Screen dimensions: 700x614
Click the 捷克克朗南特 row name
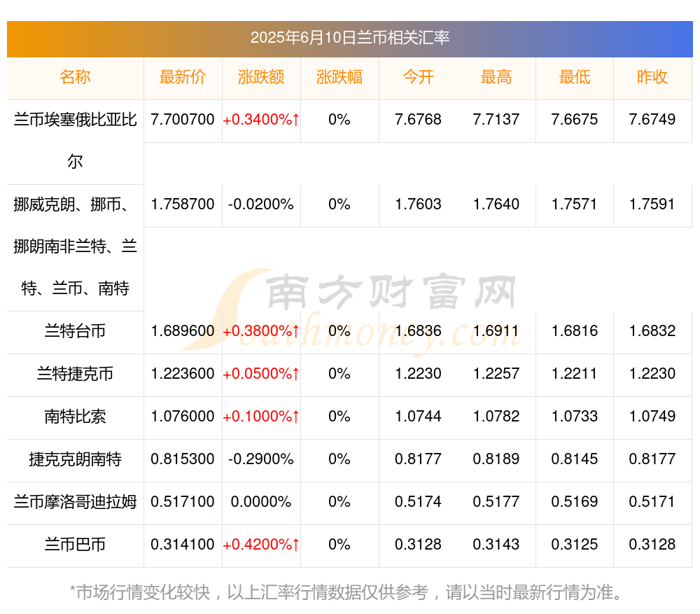[75, 459]
